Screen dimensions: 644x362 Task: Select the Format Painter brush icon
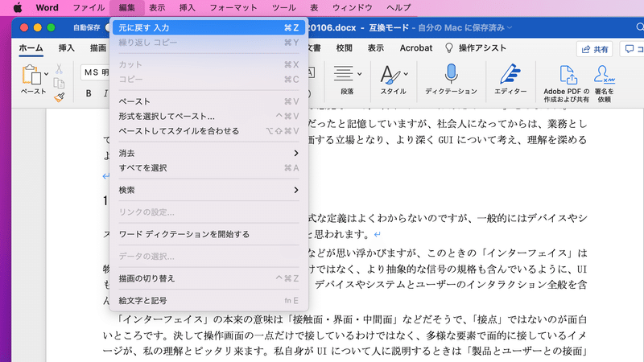pos(59,97)
